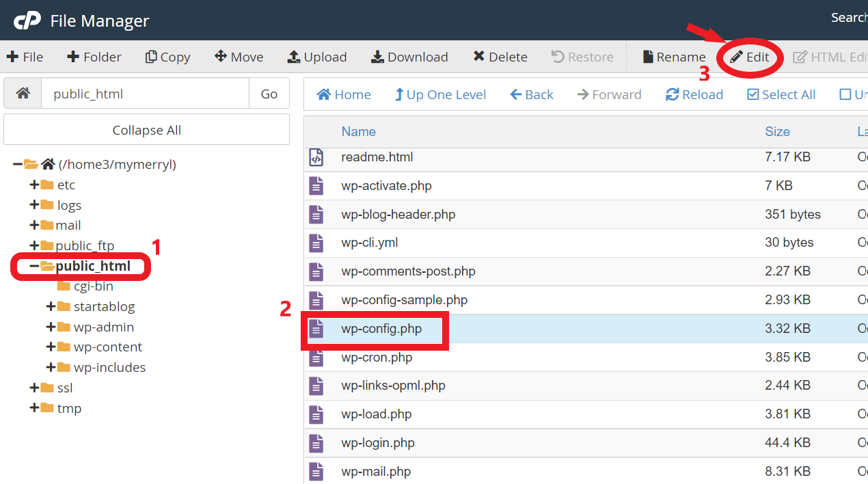Select the wp-login.php file name

(x=378, y=442)
